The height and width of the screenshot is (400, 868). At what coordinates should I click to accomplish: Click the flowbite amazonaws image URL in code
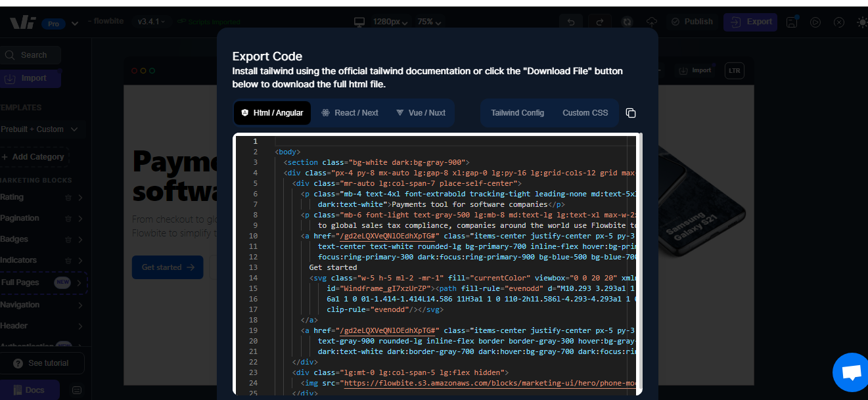click(490, 383)
